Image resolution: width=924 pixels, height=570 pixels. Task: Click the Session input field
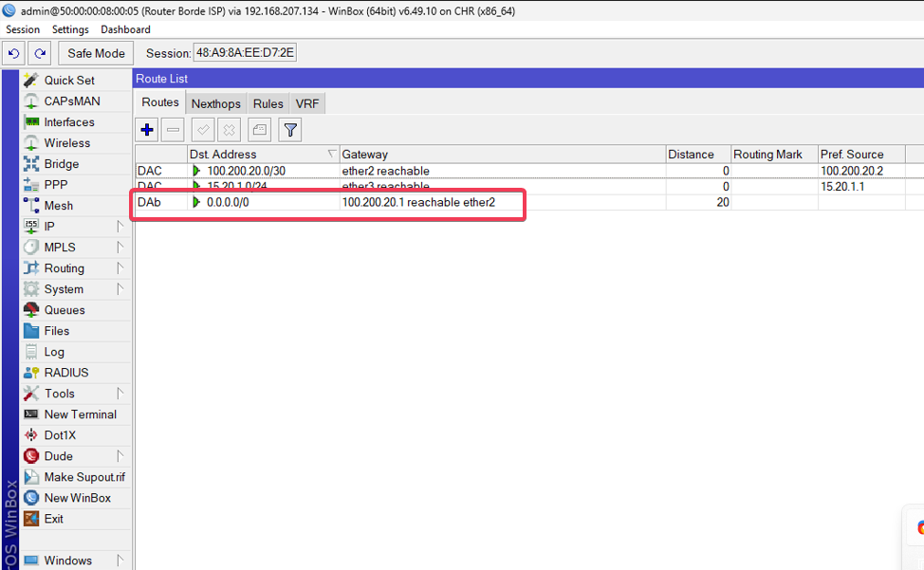pyautogui.click(x=245, y=53)
